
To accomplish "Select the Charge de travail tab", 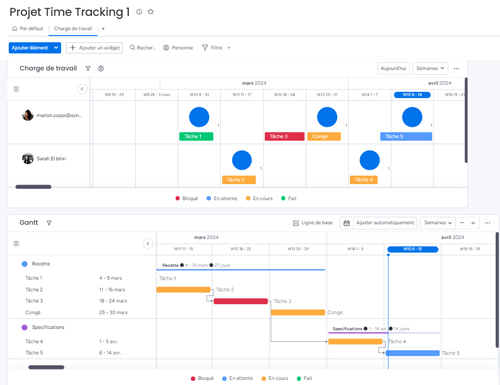I will (73, 29).
